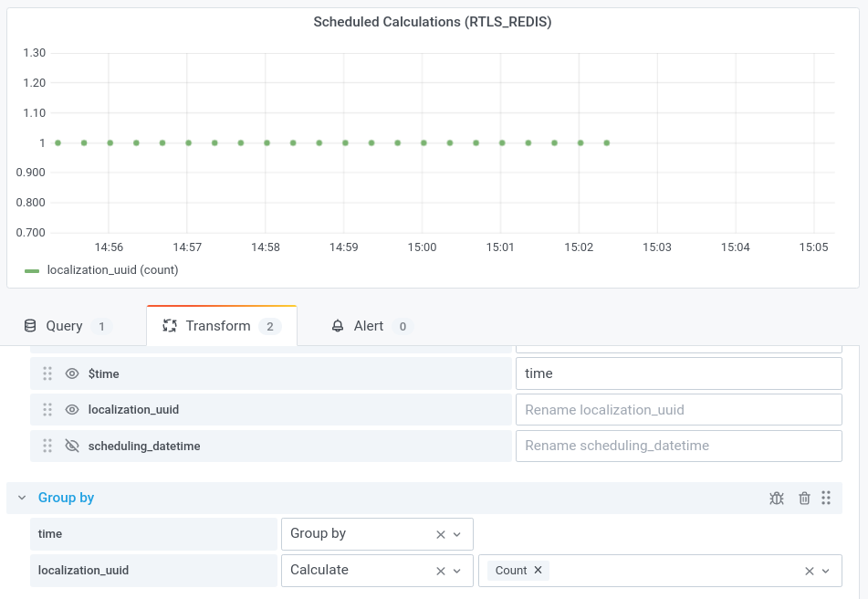
Task: Click the drag handle on Group by header
Action: (826, 498)
